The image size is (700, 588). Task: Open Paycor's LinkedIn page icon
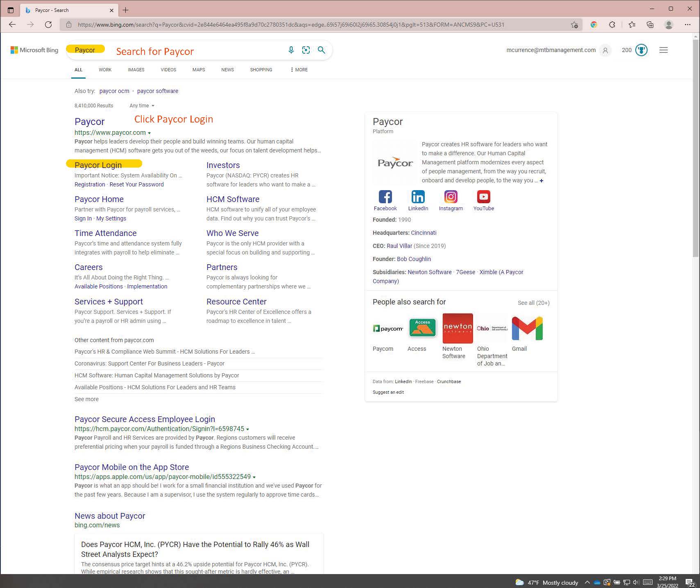(418, 197)
